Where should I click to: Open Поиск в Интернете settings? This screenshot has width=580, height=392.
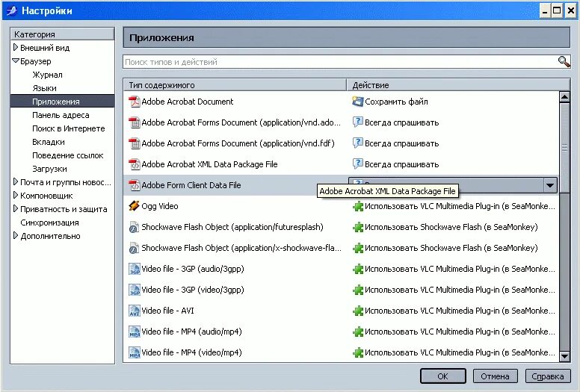pos(69,128)
